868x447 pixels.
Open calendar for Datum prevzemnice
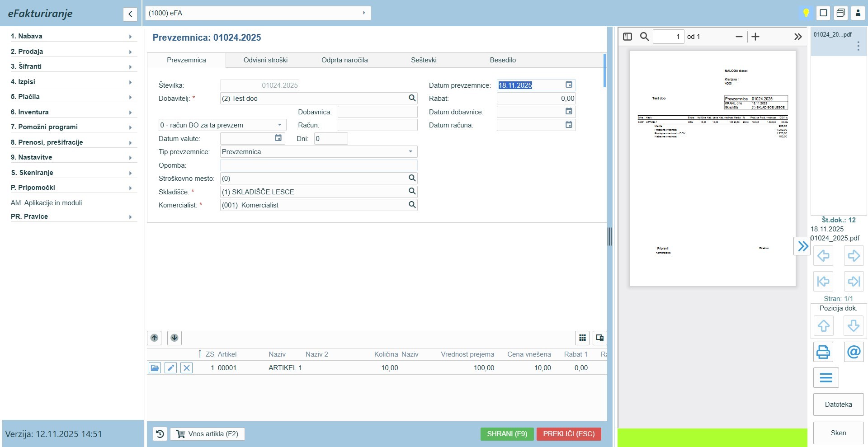pyautogui.click(x=569, y=85)
